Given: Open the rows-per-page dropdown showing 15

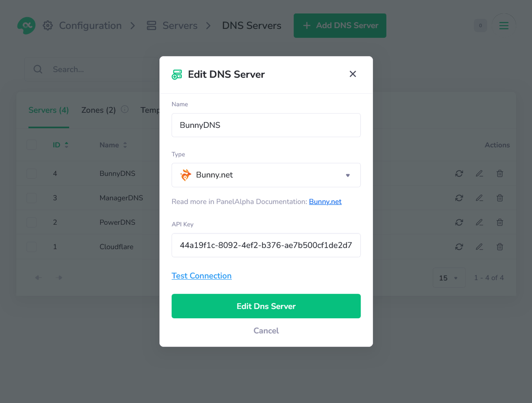Looking at the screenshot, I should pyautogui.click(x=449, y=278).
